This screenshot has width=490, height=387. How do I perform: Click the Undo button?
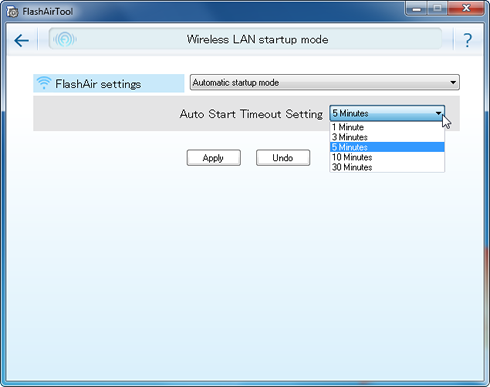[x=283, y=158]
